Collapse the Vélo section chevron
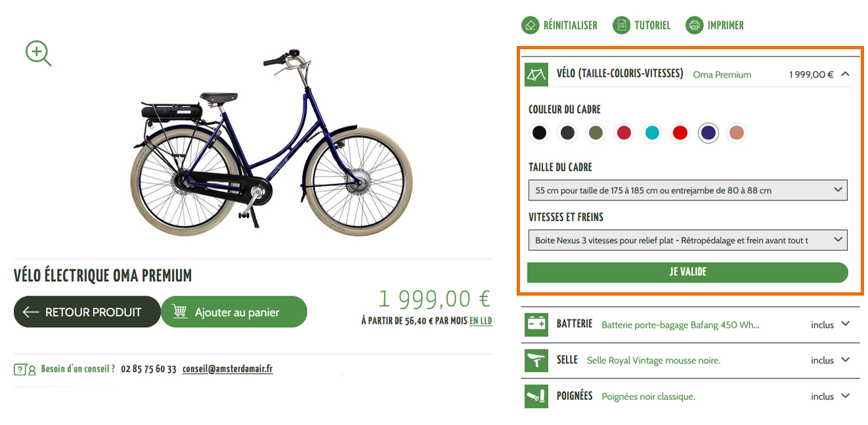The height and width of the screenshot is (425, 868). [845, 74]
